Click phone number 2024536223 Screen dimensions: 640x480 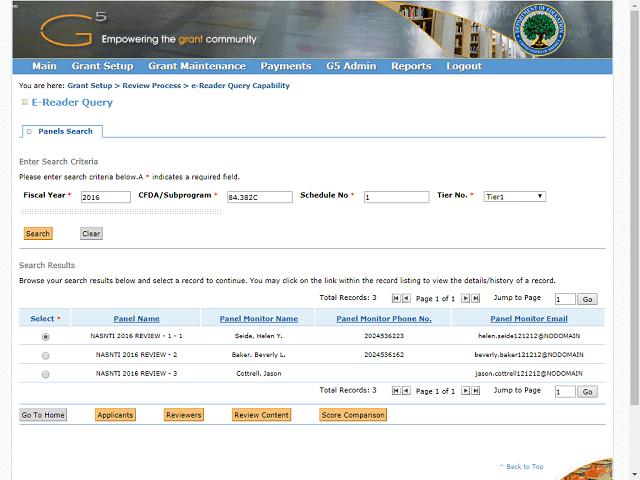coord(384,336)
